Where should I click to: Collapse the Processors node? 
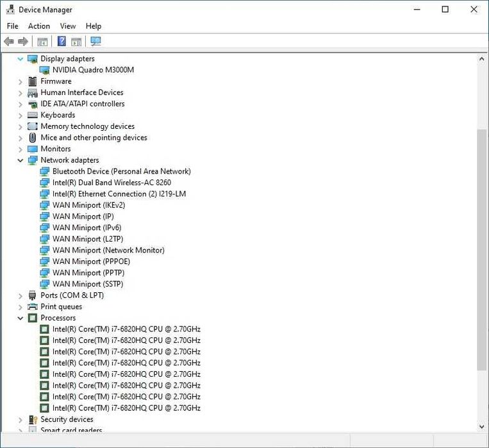(21, 319)
